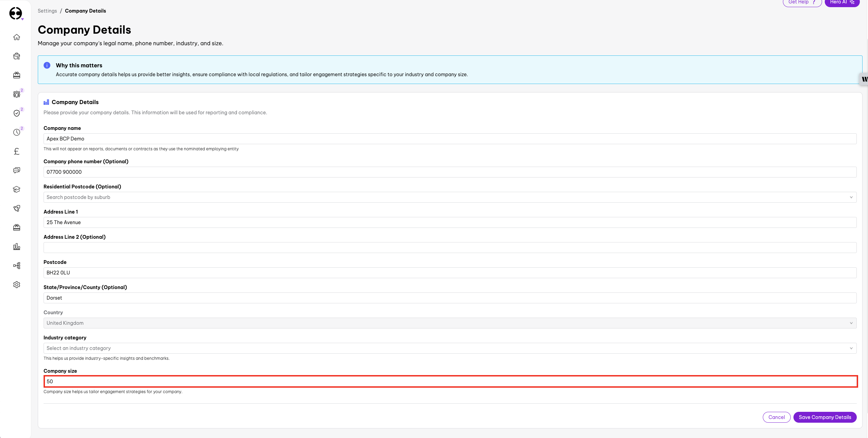Click the clock time tracking sidebar icon
The width and height of the screenshot is (868, 438).
tap(17, 132)
